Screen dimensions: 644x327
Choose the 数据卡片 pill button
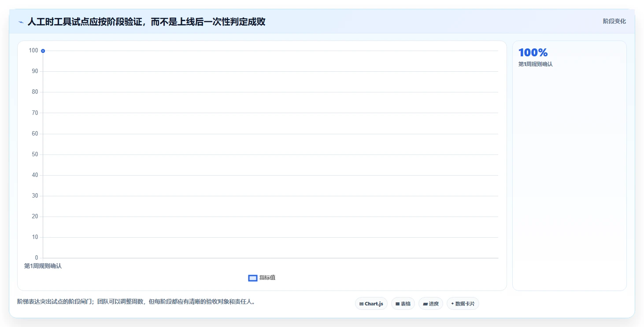click(463, 304)
